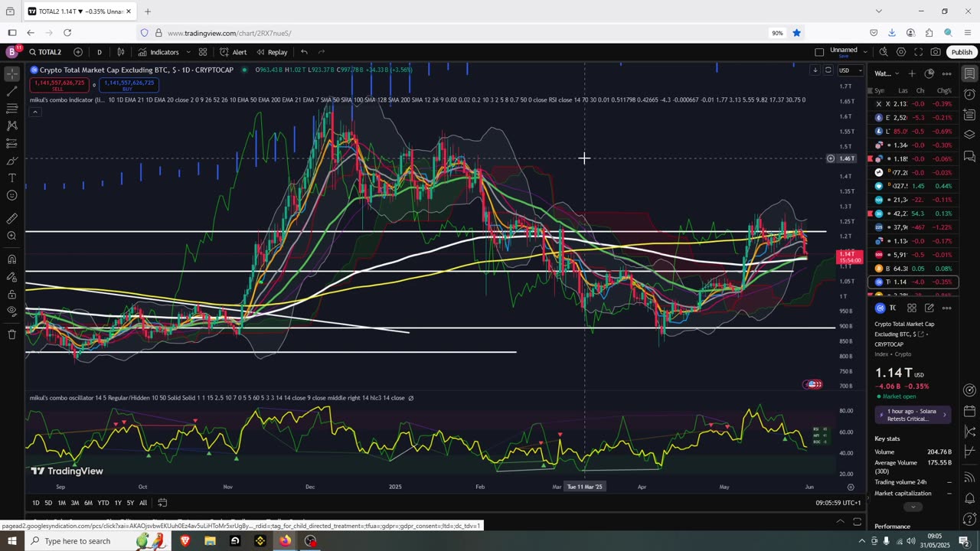The image size is (980, 551).
Task: Open the Solana news headline link
Action: pos(913,415)
